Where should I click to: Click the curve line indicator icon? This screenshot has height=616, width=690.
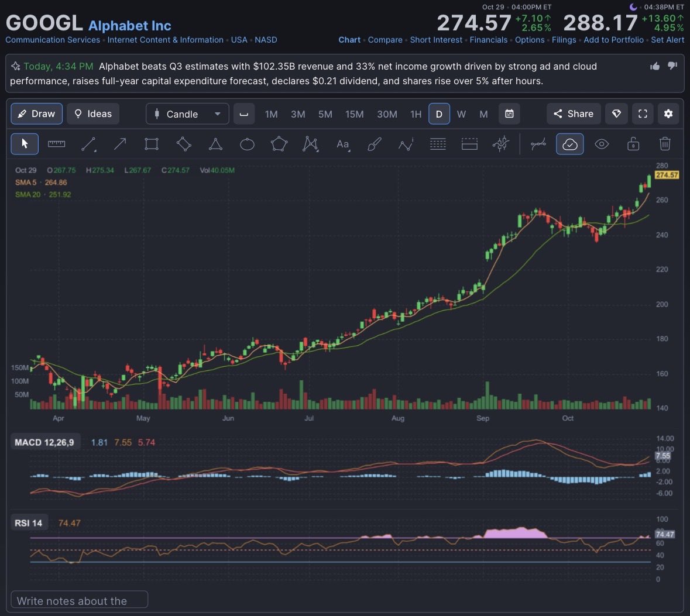(538, 144)
